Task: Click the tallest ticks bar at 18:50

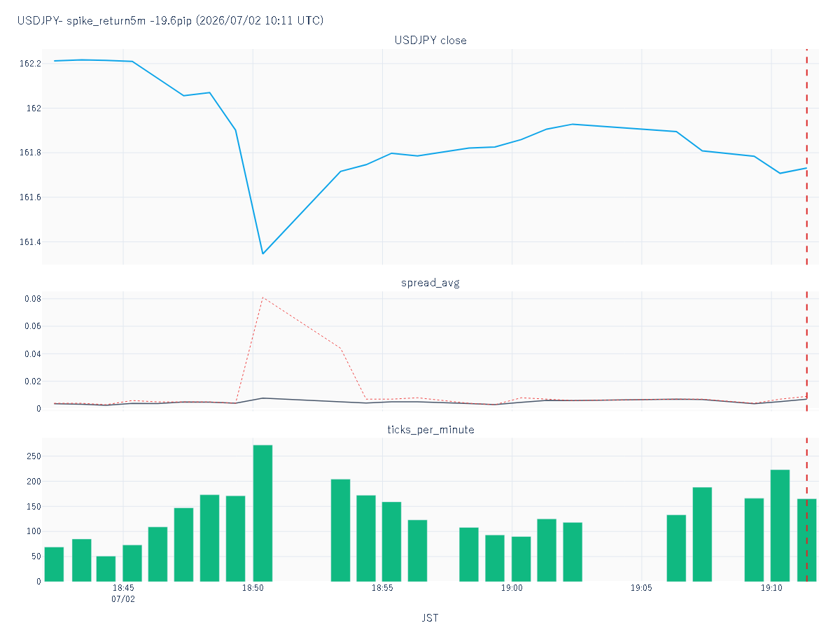Action: coord(262,513)
